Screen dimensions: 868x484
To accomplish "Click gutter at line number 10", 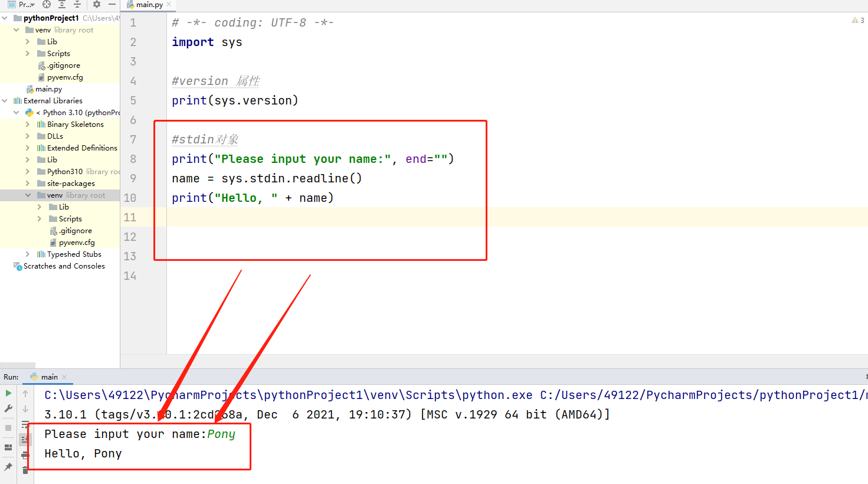I will (130, 198).
